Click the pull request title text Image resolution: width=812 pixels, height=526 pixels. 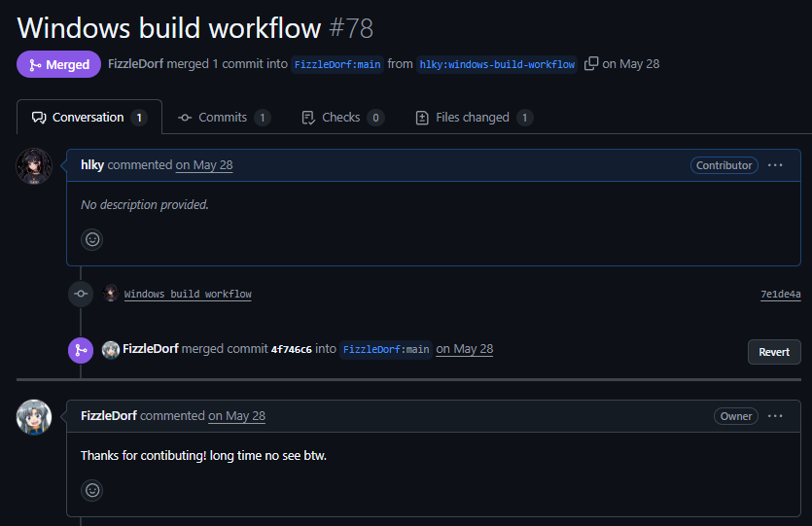(169, 28)
